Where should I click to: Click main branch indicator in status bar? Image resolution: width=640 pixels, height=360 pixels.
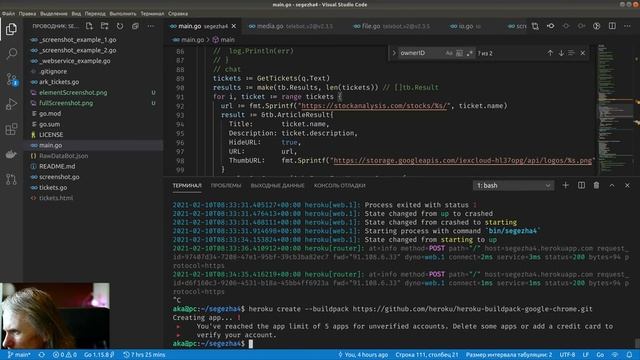19,355
